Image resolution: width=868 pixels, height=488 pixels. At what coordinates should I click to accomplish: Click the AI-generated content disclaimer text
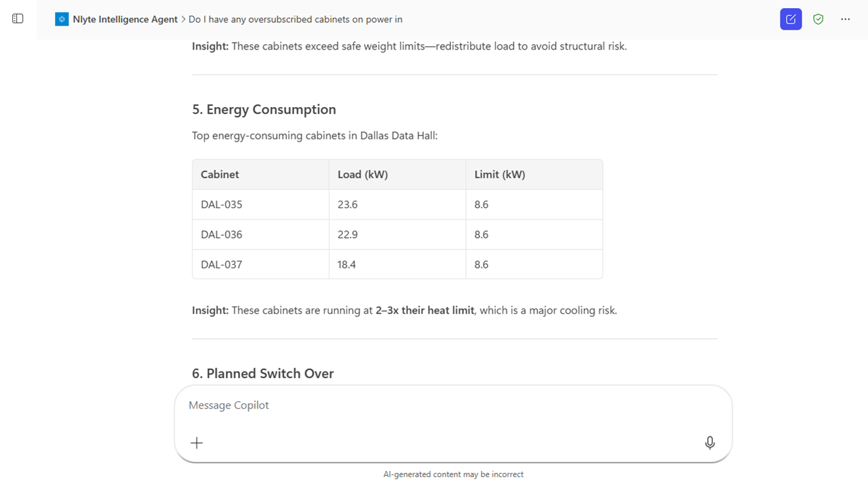pyautogui.click(x=454, y=474)
